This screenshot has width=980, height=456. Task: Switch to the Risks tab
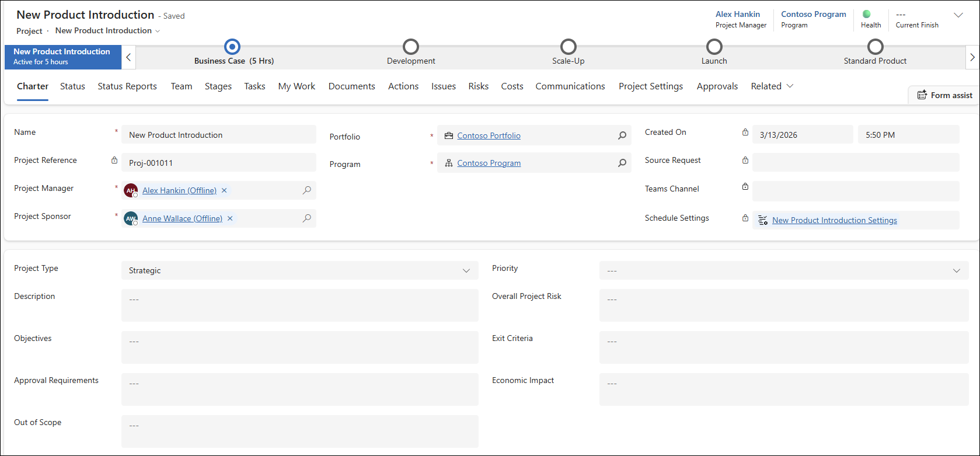point(478,86)
